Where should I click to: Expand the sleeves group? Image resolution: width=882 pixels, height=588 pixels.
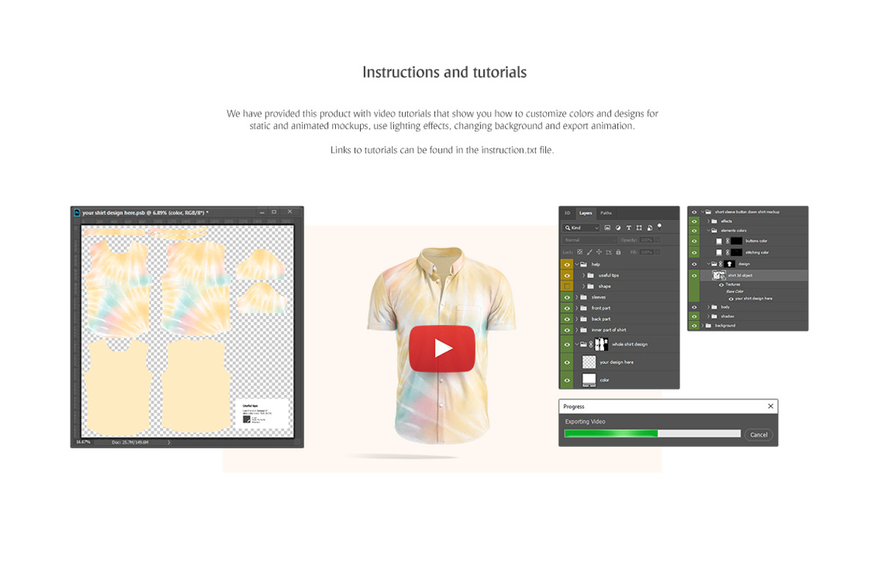pos(576,297)
